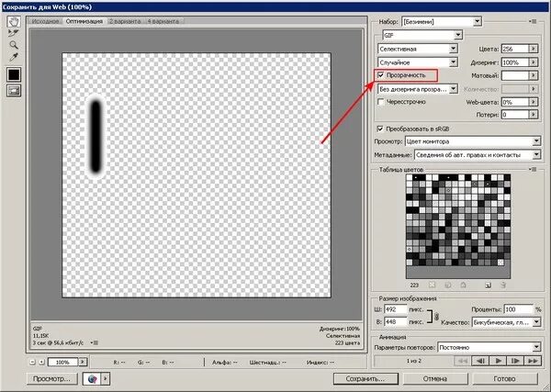Switch to the 4 варианта tab
The height and width of the screenshot is (392, 551).
click(x=163, y=21)
